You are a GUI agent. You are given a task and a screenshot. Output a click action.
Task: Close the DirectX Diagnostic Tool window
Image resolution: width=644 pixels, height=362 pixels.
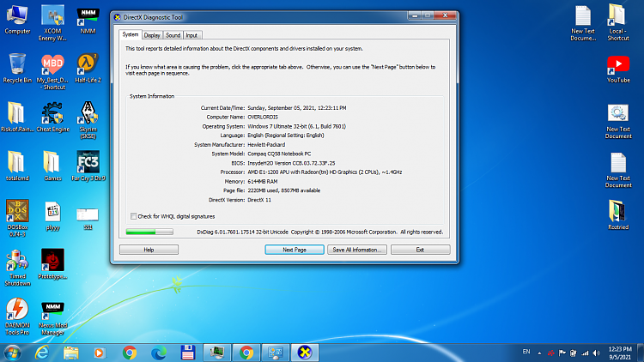[445, 15]
